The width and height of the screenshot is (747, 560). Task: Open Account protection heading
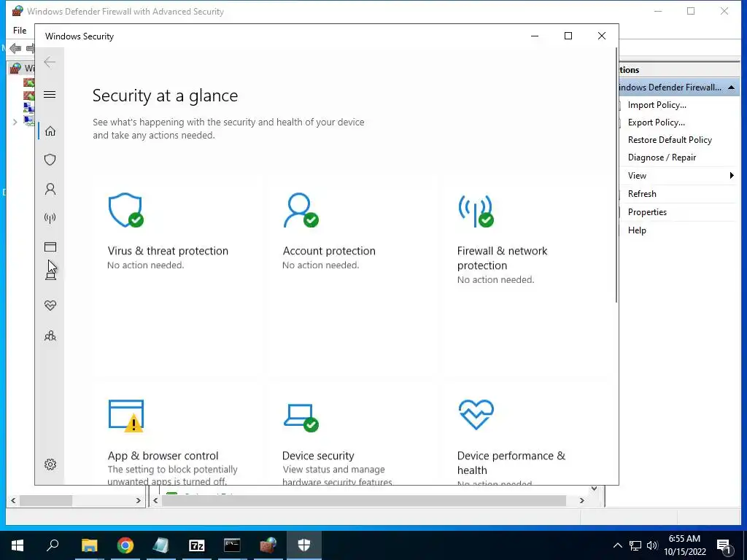pos(329,251)
